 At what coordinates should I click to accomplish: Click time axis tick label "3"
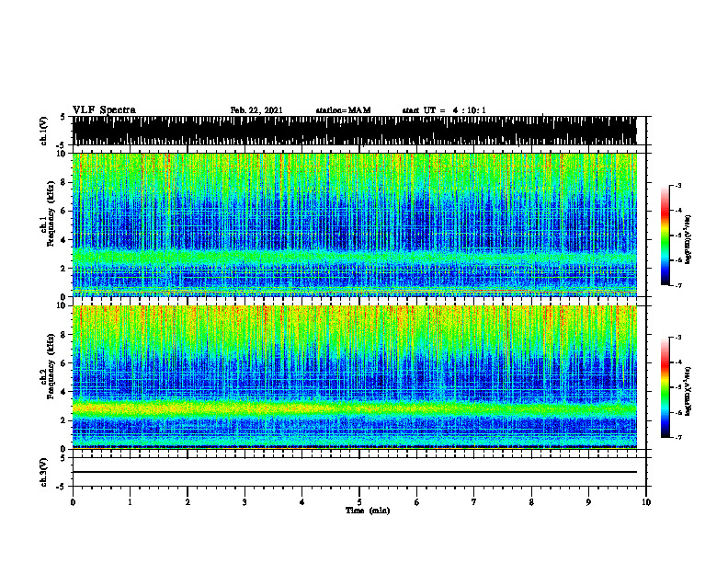(x=245, y=502)
